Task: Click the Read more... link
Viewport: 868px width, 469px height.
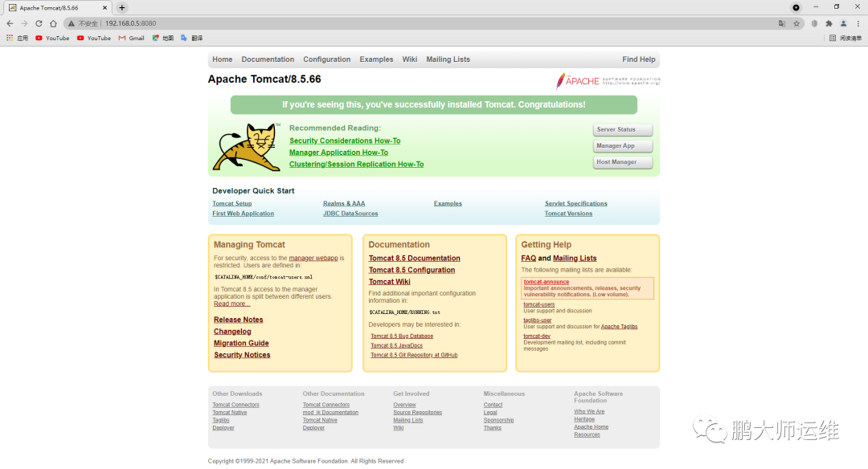Action: point(232,304)
